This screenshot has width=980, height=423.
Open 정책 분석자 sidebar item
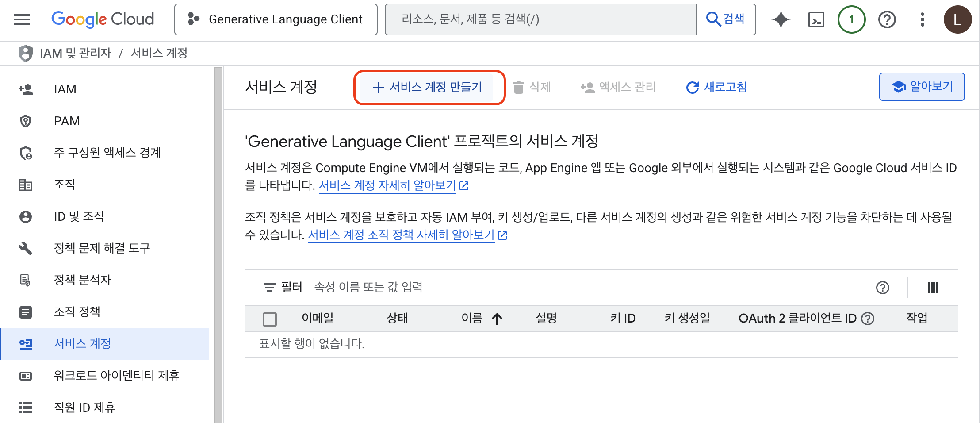[105, 280]
